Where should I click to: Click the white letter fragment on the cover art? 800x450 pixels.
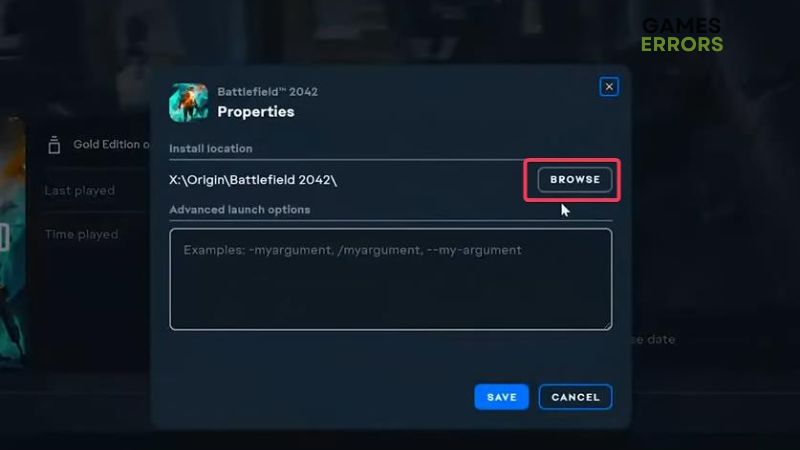(5, 237)
